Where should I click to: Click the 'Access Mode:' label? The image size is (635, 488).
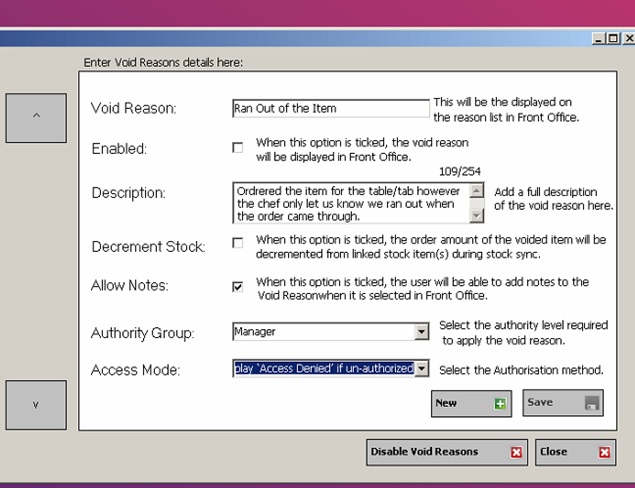135,370
